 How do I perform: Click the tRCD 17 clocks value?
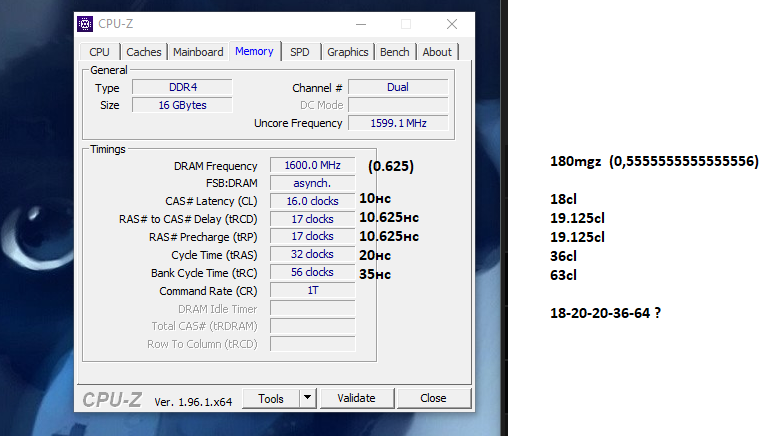[312, 219]
